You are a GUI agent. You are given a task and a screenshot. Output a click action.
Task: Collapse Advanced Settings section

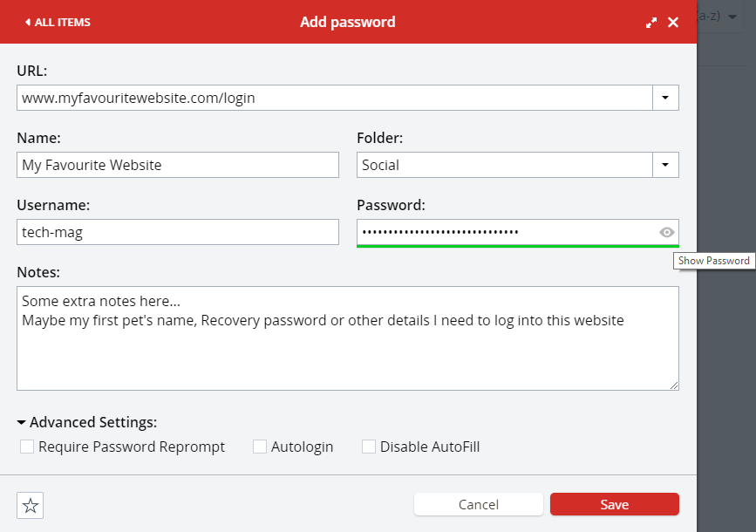[87, 422]
